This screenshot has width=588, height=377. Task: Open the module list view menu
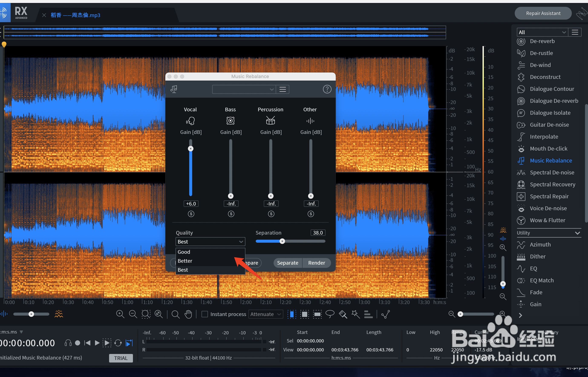pos(575,32)
